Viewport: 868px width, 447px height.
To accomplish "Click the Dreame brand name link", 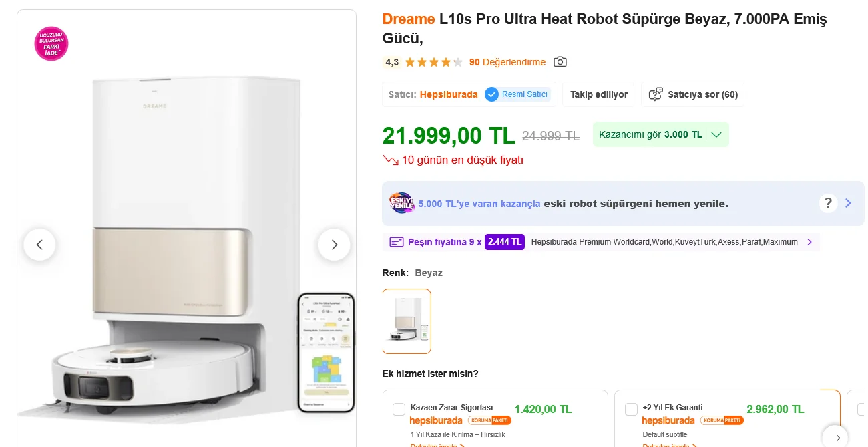I will [x=409, y=19].
